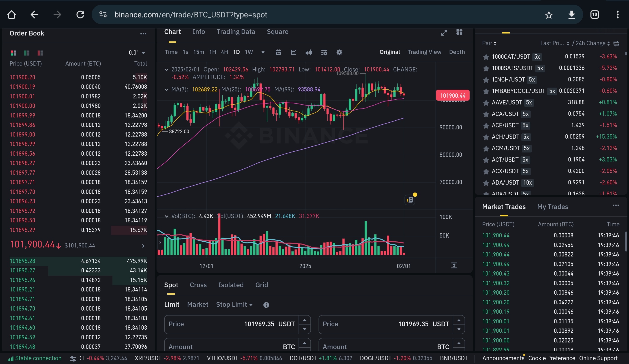Switch to the My Trades tab

pyautogui.click(x=552, y=207)
